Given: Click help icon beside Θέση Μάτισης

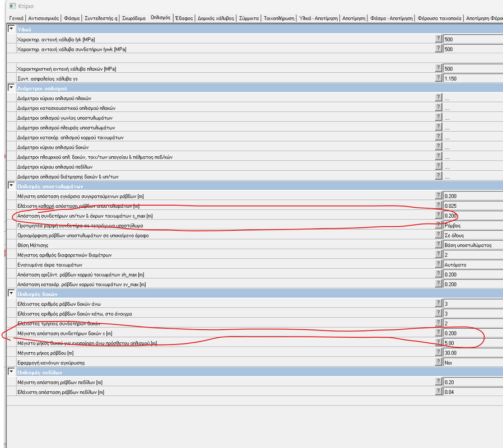Looking at the screenshot, I should click(x=439, y=245).
